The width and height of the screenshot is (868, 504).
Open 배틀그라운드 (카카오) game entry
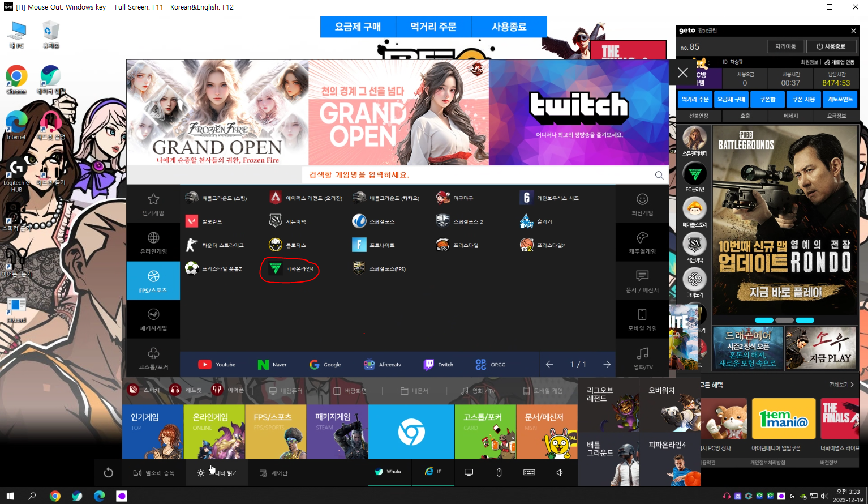point(386,198)
